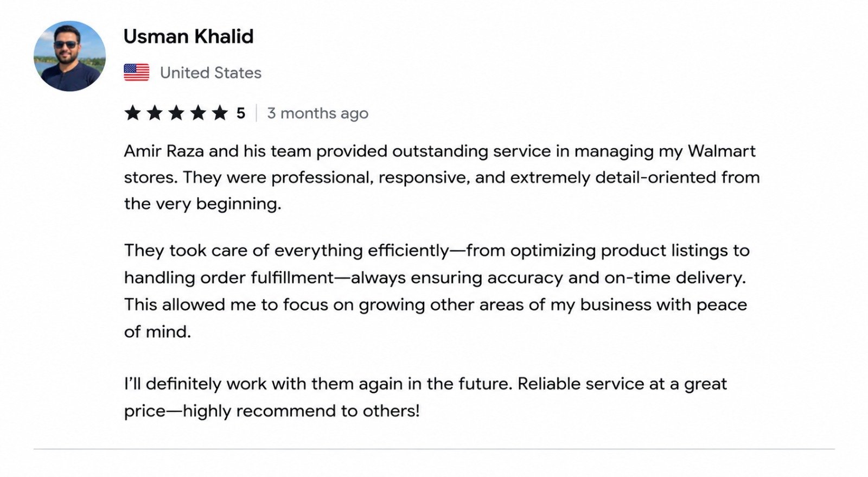Screen dimensions: 868x477
Task: Click Usman Khalid's profile picture
Action: 69,56
